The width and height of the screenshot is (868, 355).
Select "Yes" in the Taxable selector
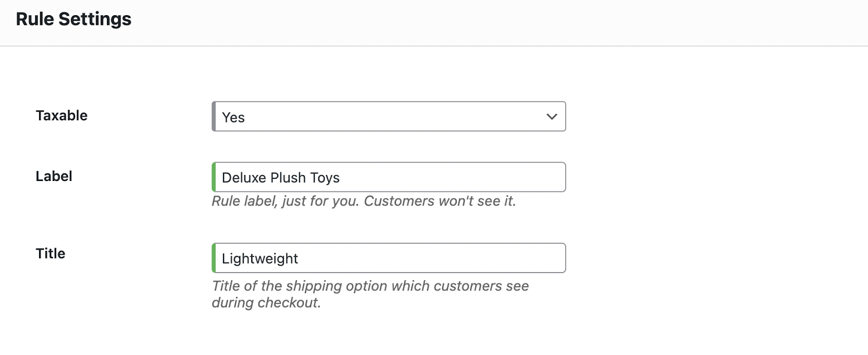click(x=388, y=116)
